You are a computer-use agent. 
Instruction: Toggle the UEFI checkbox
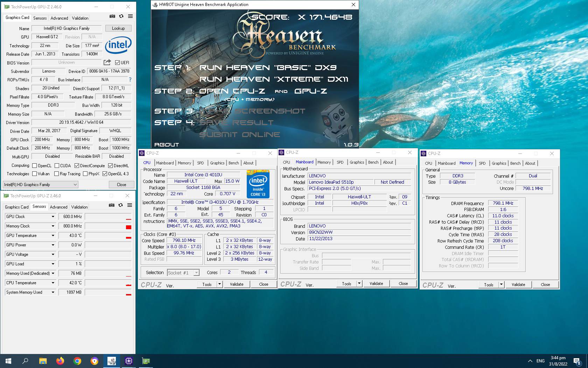(x=117, y=63)
